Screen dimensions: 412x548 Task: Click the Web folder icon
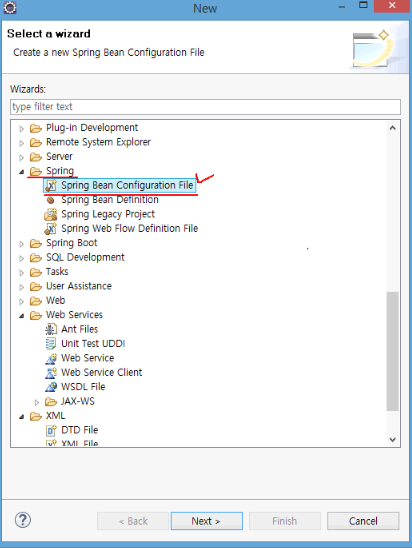tap(36, 301)
